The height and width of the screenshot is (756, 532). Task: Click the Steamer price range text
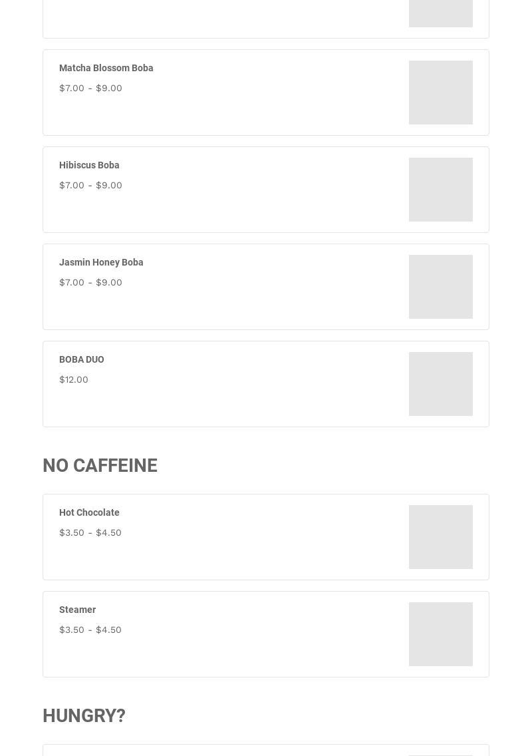click(x=90, y=630)
